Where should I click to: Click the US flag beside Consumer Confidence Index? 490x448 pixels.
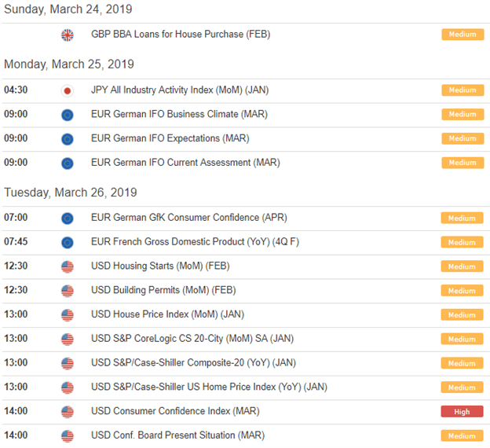(x=68, y=412)
